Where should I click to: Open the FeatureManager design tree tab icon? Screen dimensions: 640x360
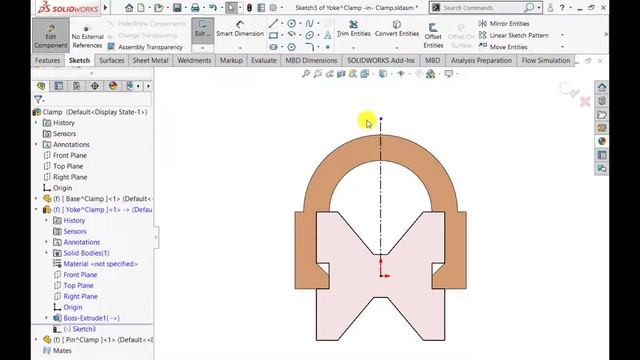(x=41, y=86)
